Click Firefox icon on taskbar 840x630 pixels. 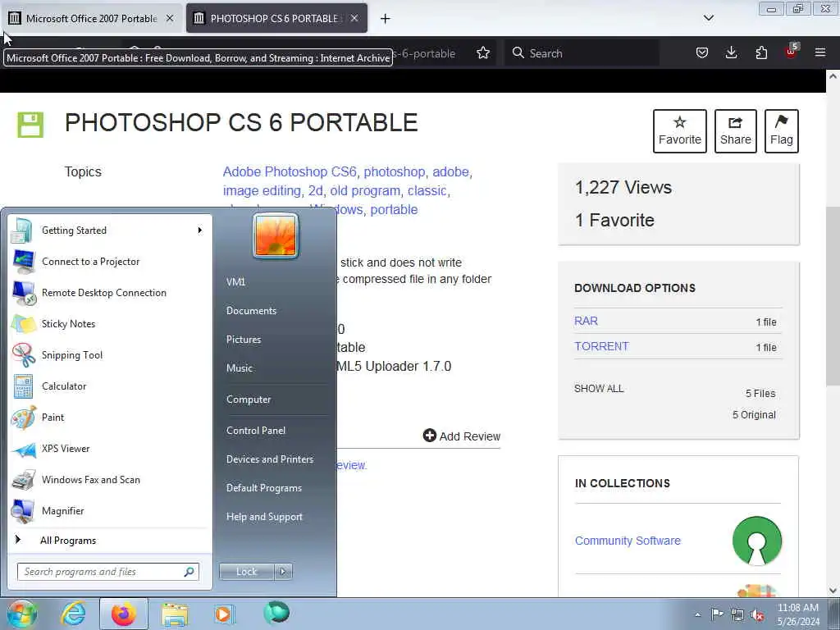pyautogui.click(x=124, y=614)
